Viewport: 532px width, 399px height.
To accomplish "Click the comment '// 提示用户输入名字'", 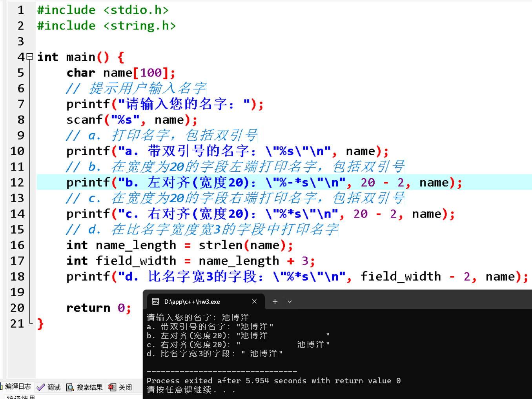I will click(x=136, y=88).
